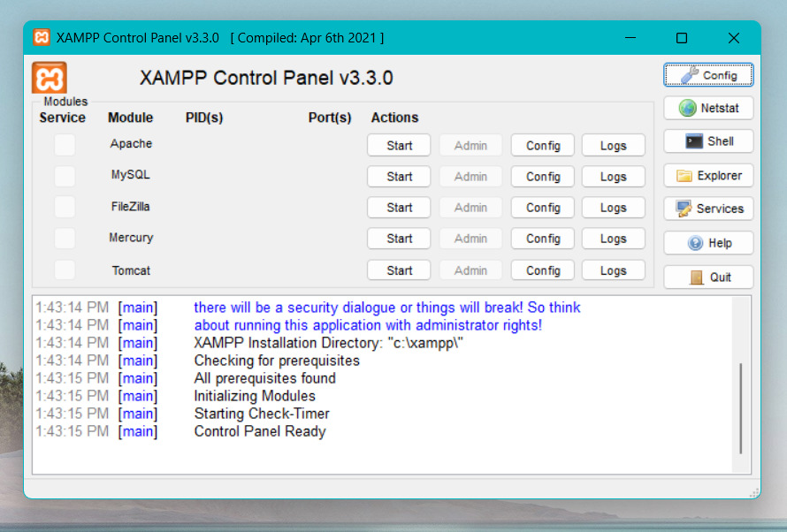This screenshot has height=532, width=787.
Task: Launch Shell with terminal icon
Action: coord(708,141)
